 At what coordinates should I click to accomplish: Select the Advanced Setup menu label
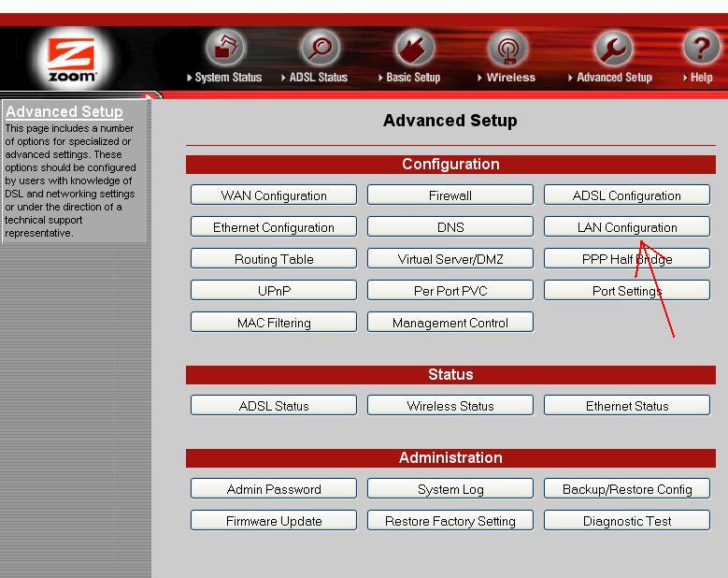(x=610, y=78)
